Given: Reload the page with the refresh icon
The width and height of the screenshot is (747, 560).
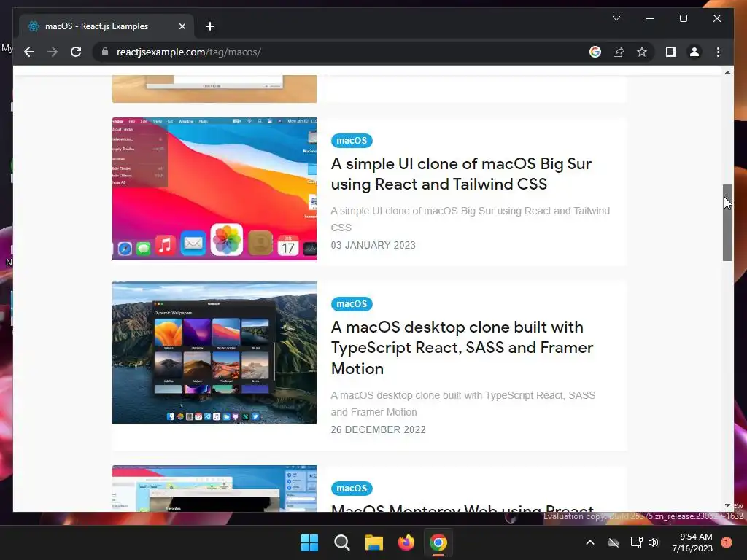Looking at the screenshot, I should (x=76, y=52).
